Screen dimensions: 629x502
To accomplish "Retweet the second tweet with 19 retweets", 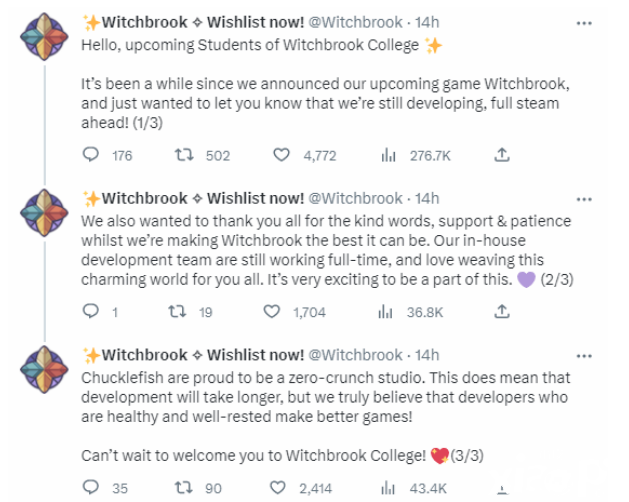I will point(177,311).
